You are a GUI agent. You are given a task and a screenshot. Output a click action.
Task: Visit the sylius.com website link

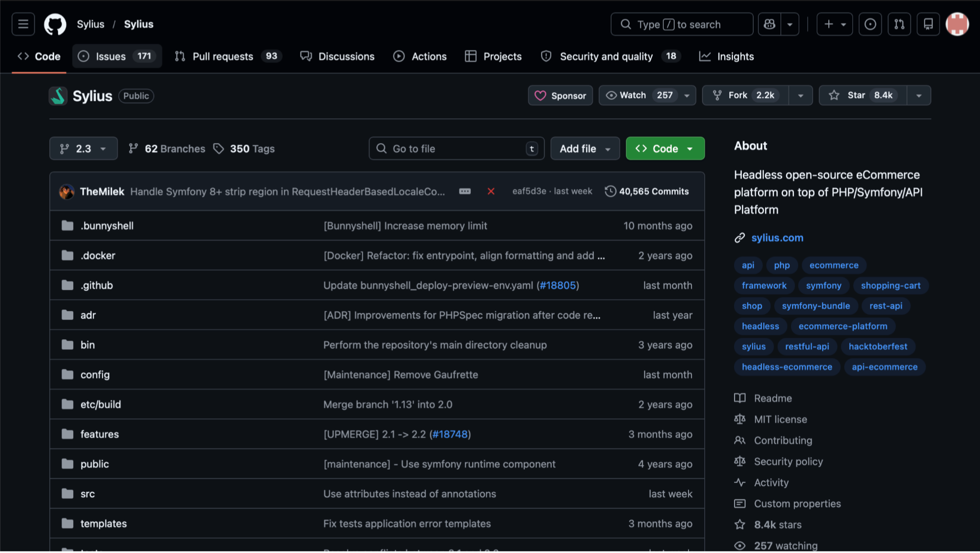pos(777,237)
